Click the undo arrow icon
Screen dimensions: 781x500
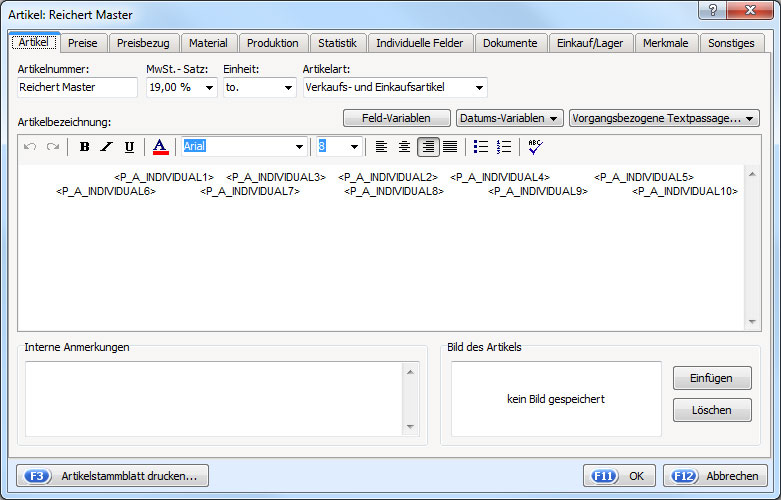click(x=30, y=146)
